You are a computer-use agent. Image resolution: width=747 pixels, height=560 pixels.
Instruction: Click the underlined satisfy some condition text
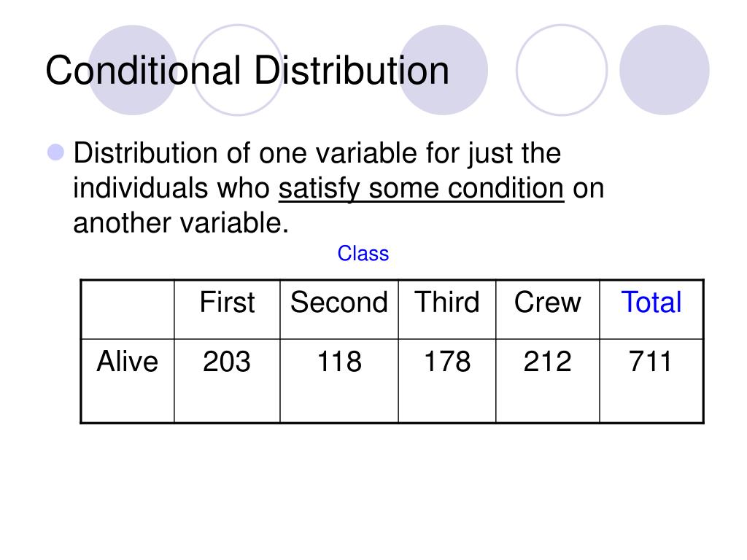coord(421,189)
